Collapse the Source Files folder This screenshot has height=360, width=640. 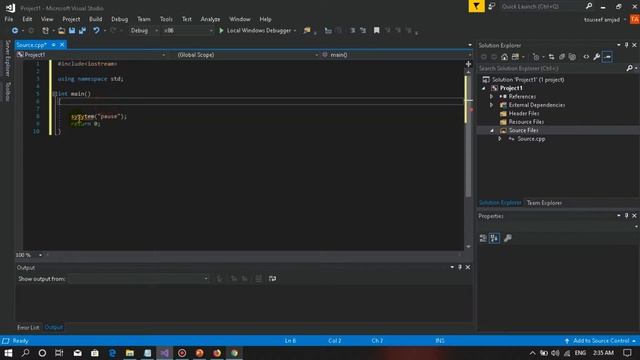(x=491, y=131)
